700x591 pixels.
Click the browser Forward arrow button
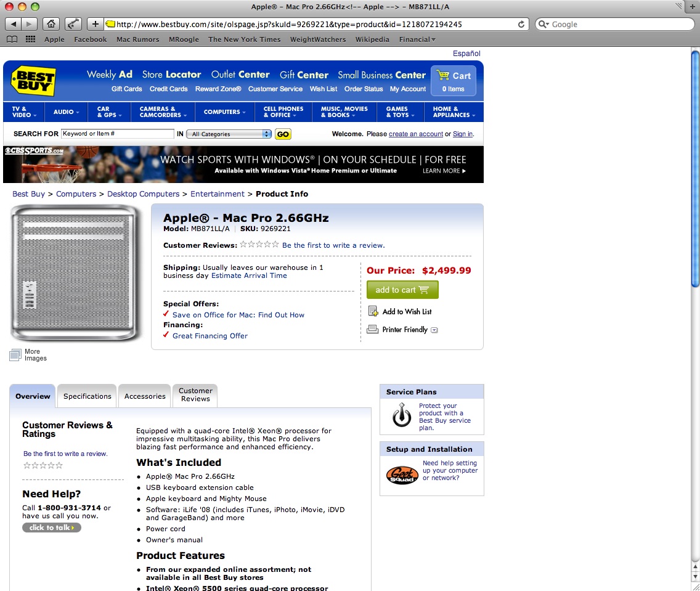coord(30,24)
